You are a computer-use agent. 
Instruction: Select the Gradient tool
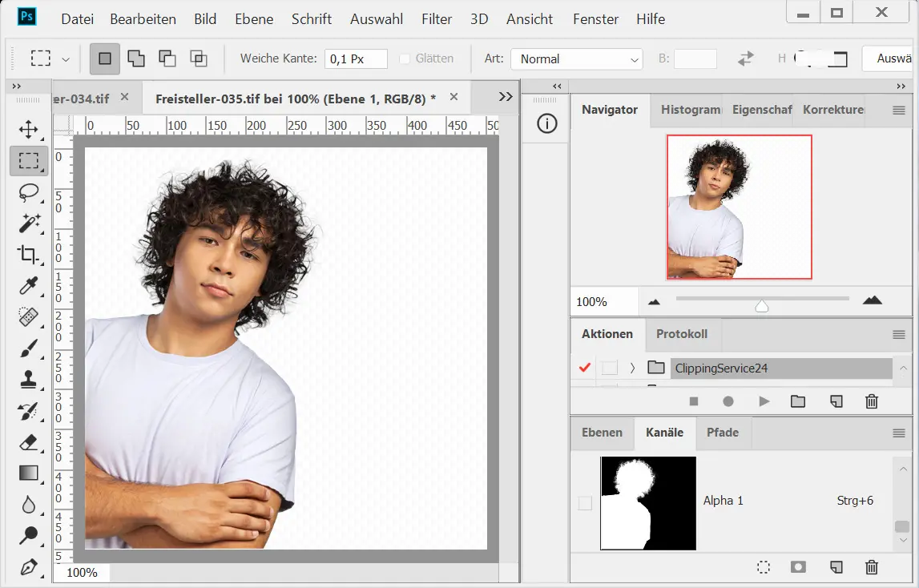click(x=28, y=473)
